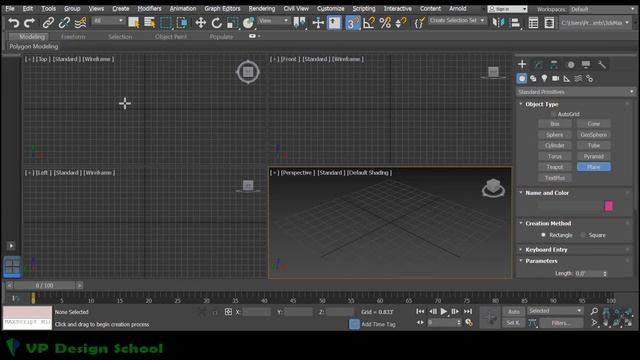Open the Mirror tool
The width and height of the screenshot is (640, 360).
pyautogui.click(x=498, y=23)
